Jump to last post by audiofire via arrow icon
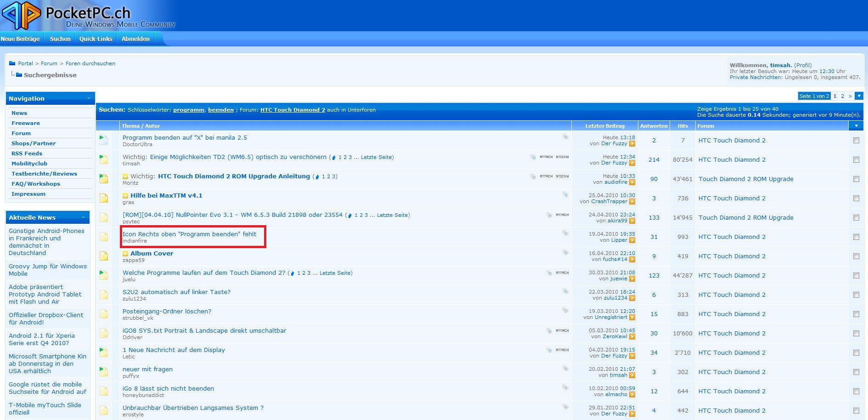This screenshot has height=420, width=868. pyautogui.click(x=632, y=182)
